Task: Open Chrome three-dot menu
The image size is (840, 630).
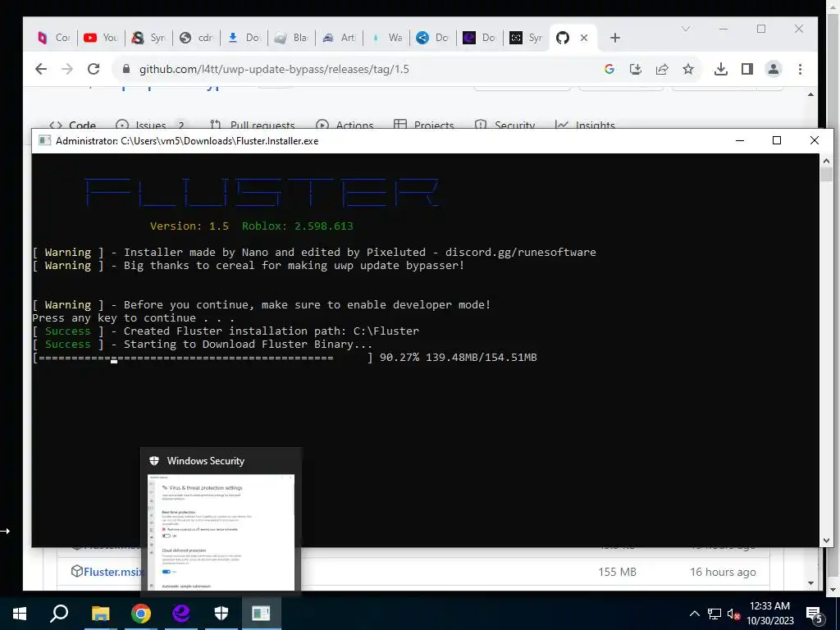Action: pos(800,69)
